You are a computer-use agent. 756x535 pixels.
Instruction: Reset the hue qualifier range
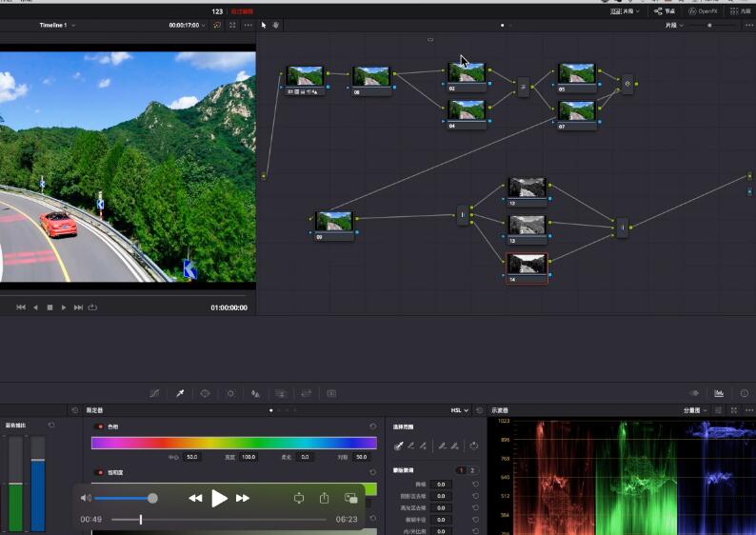tap(372, 426)
